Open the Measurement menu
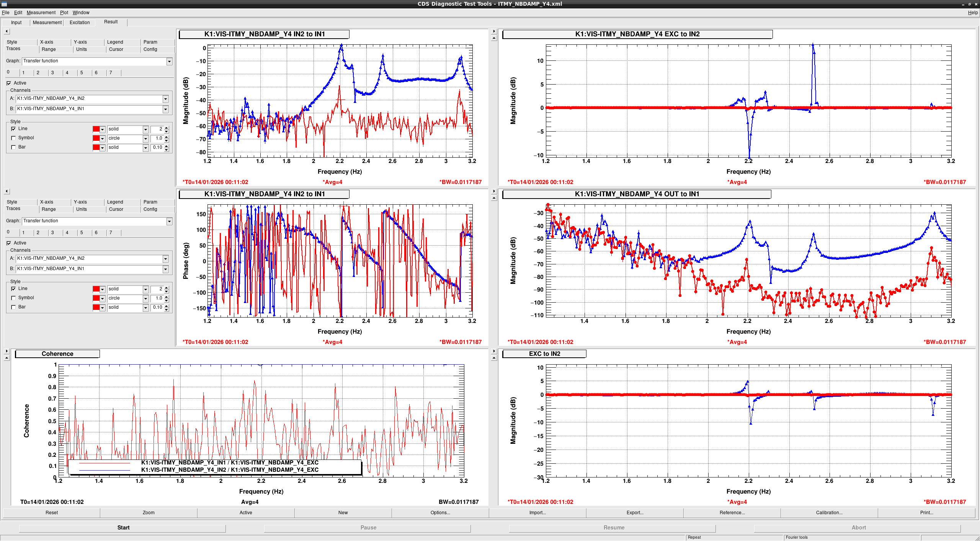Screen dimensions: 980x541 (x=41, y=13)
